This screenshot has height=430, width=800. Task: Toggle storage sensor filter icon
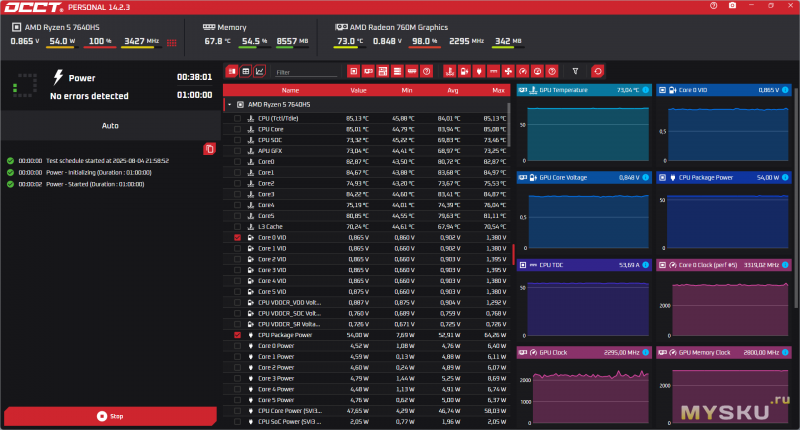click(x=397, y=71)
